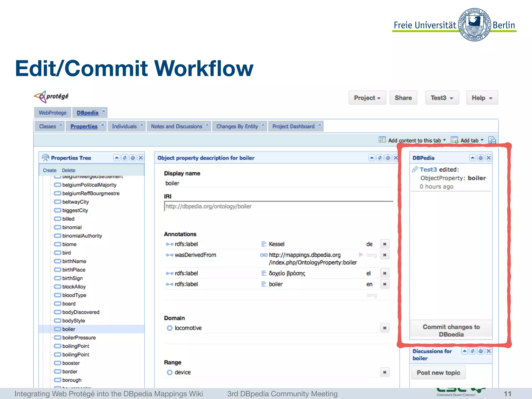Switch to the Classes tab
The height and width of the screenshot is (399, 532).
48,127
